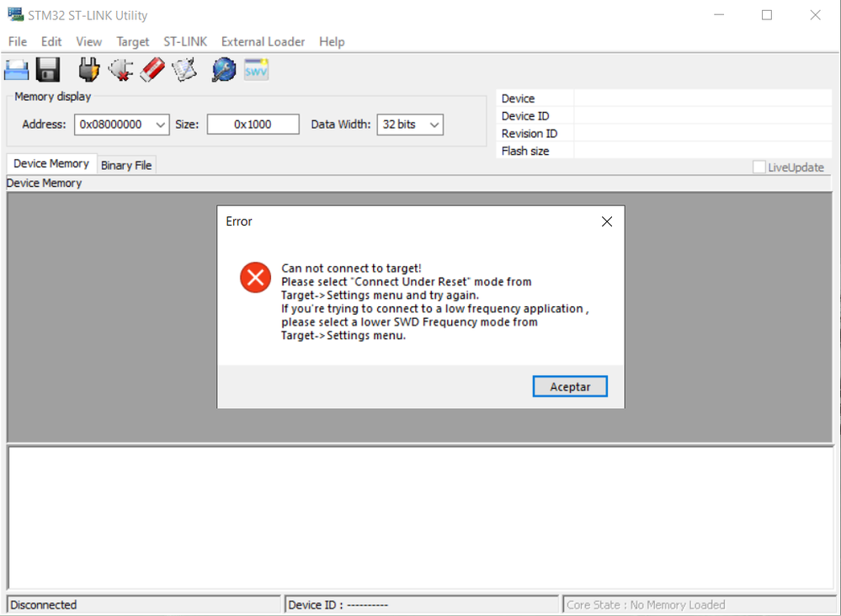Maximize the ST-LINK Utility window
The image size is (841, 616).
click(767, 15)
